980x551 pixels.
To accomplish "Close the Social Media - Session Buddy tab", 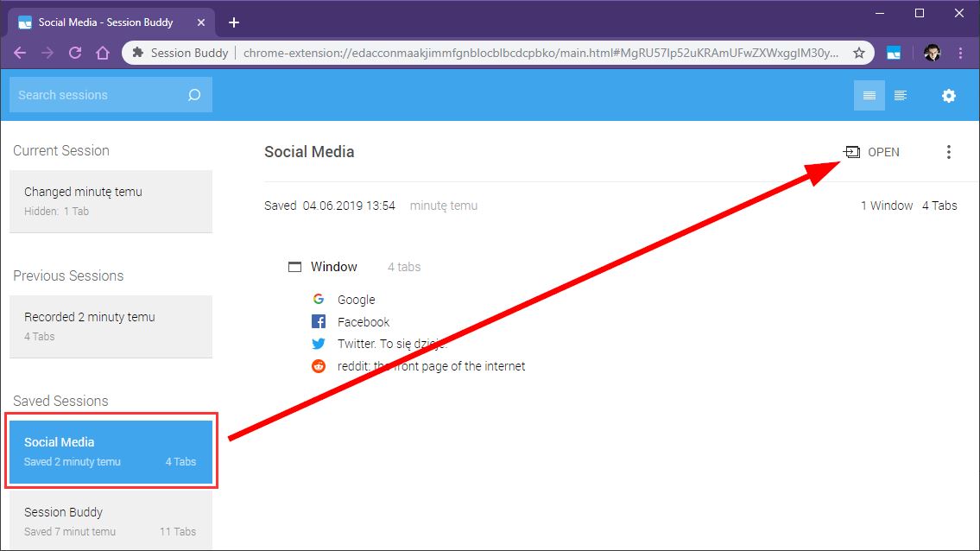I will pos(200,22).
